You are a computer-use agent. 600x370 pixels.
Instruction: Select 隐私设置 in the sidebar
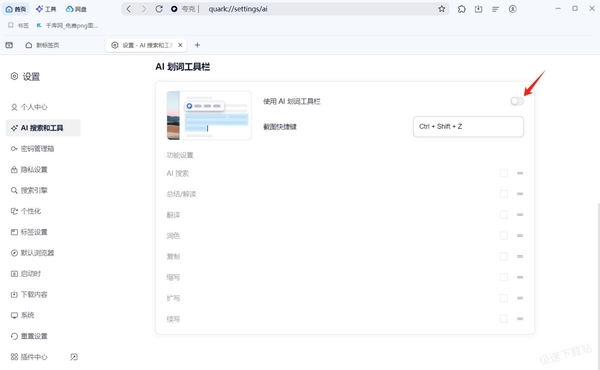coord(29,170)
